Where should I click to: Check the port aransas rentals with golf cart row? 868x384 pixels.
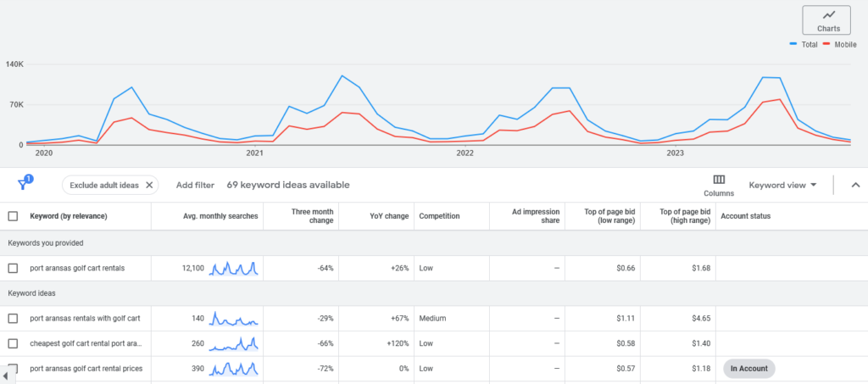[x=13, y=319]
